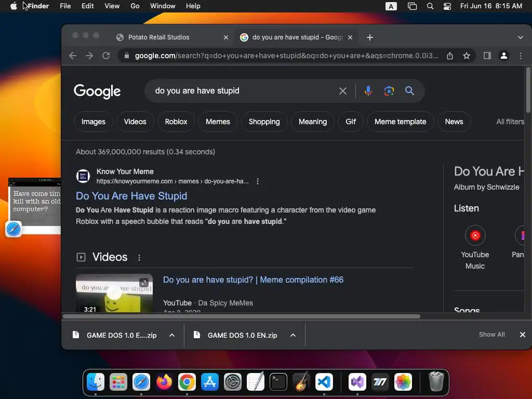Filter results by Meme template

pyautogui.click(x=401, y=122)
